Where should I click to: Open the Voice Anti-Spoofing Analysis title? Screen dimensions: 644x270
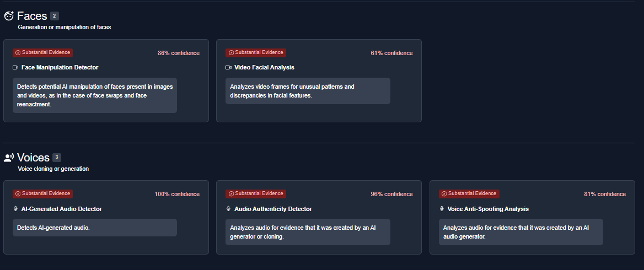[488, 209]
